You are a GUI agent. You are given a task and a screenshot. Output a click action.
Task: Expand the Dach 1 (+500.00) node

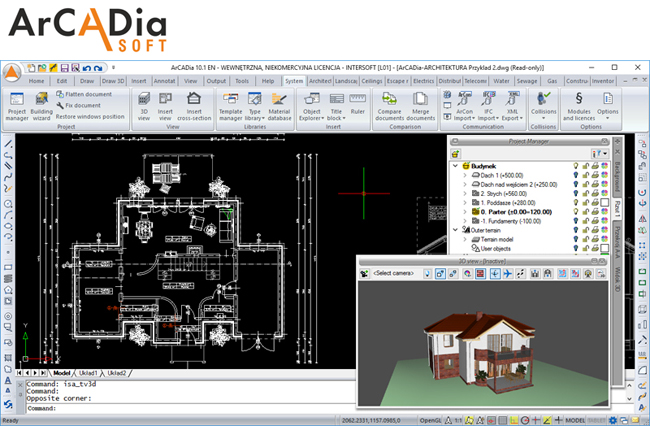465,175
